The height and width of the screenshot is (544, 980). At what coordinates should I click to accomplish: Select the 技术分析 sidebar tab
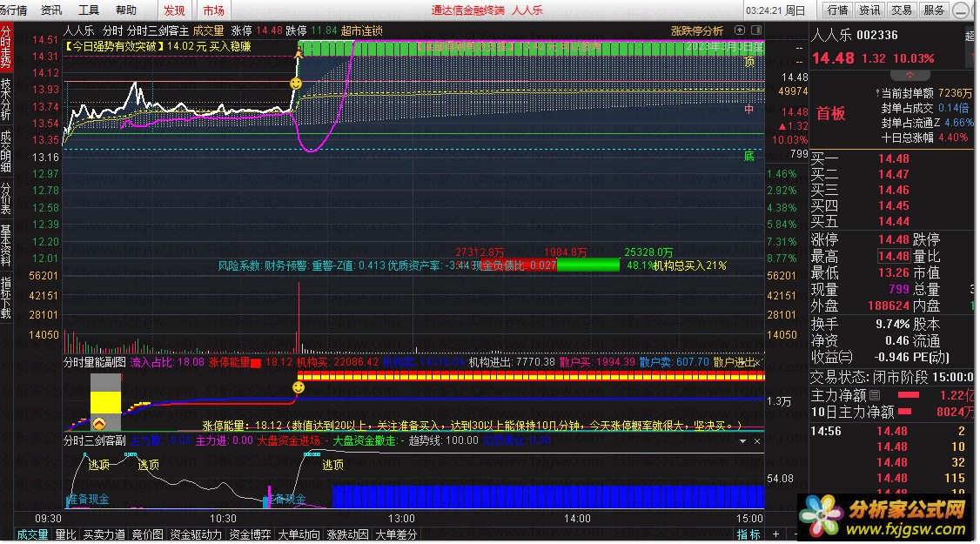[6, 99]
